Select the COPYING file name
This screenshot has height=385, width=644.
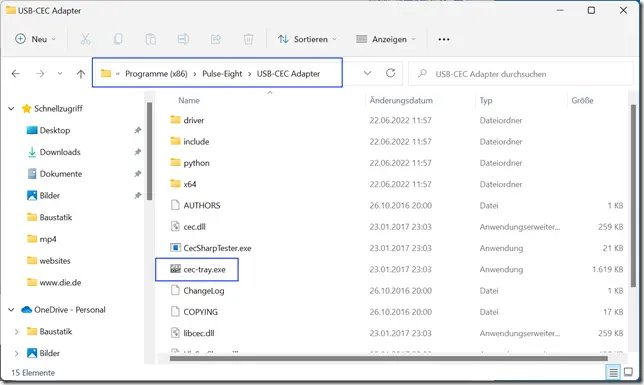click(x=200, y=312)
